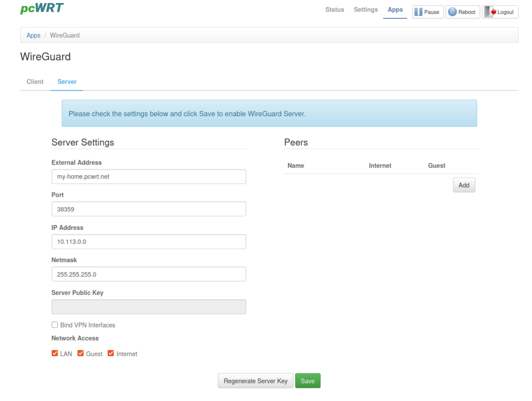This screenshot has height=401, width=532.
Task: Uncheck the Guest network access checkbox
Action: coord(80,353)
